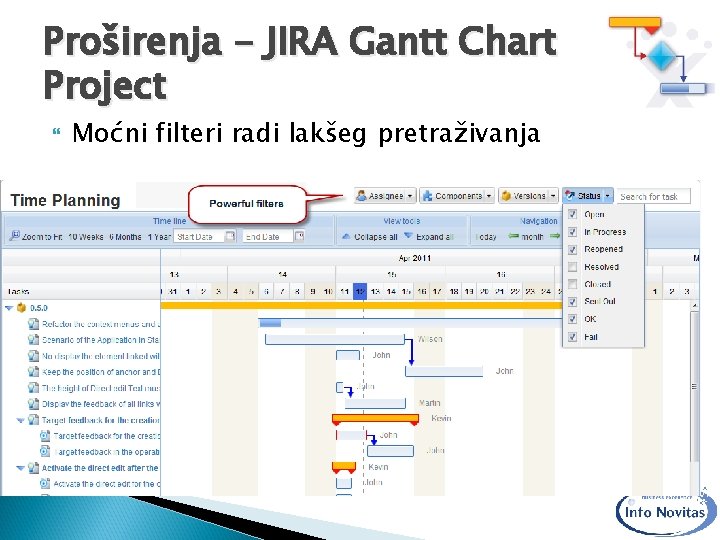Image resolution: width=720 pixels, height=540 pixels.
Task: Click the orange Kevin summary bar near Martin
Action: pos(375,419)
